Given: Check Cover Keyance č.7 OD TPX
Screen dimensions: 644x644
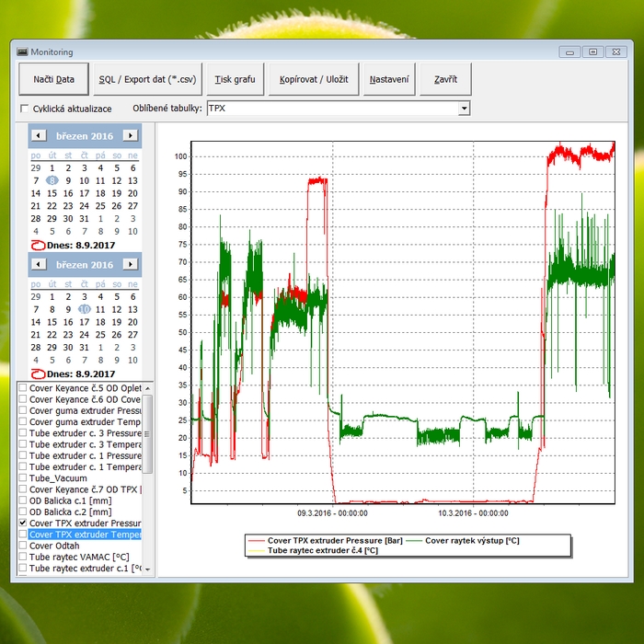Looking at the screenshot, I should pos(23,489).
